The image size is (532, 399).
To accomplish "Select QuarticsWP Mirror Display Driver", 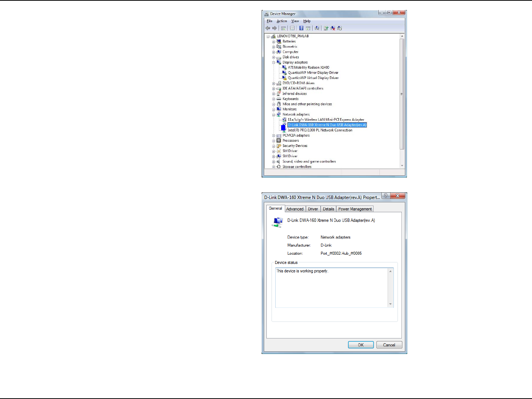I will [x=313, y=73].
